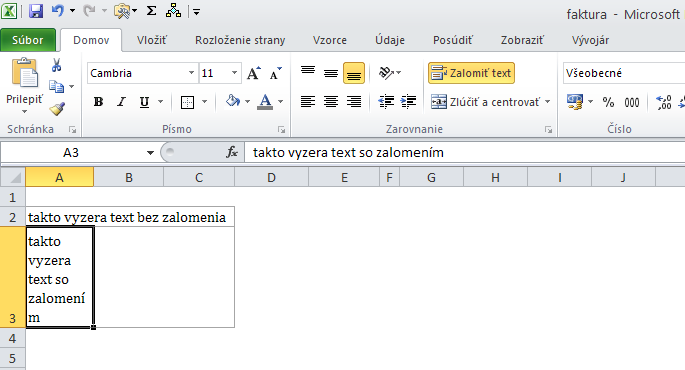Viewport: 685px width, 370px height.
Task: Toggle center horizontal alignment
Action: (x=331, y=102)
